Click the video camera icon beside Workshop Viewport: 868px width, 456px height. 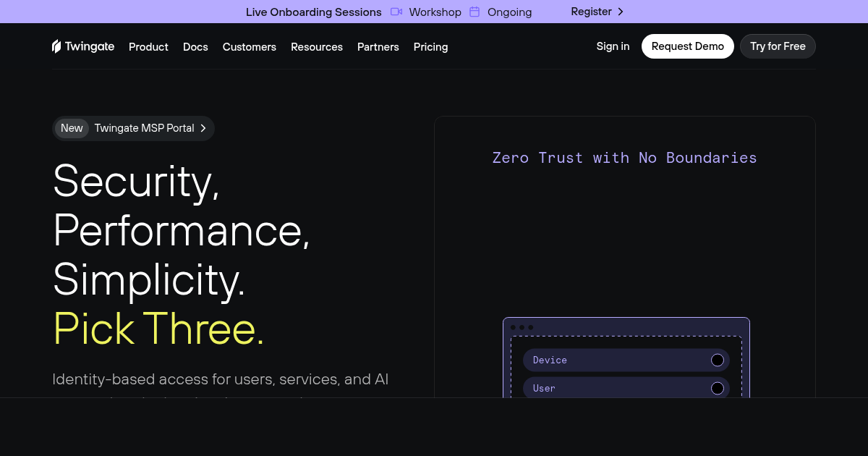pyautogui.click(x=396, y=12)
